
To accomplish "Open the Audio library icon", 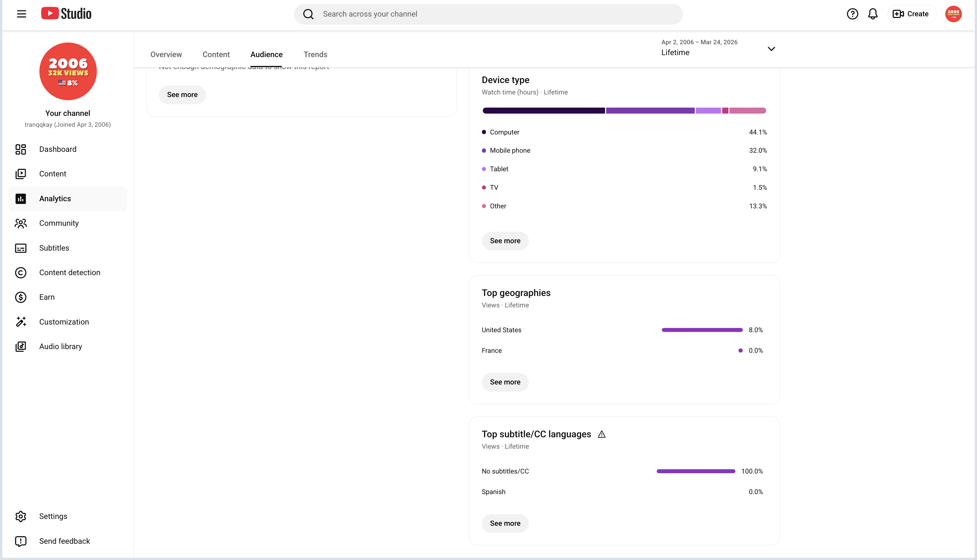I will (x=21, y=347).
